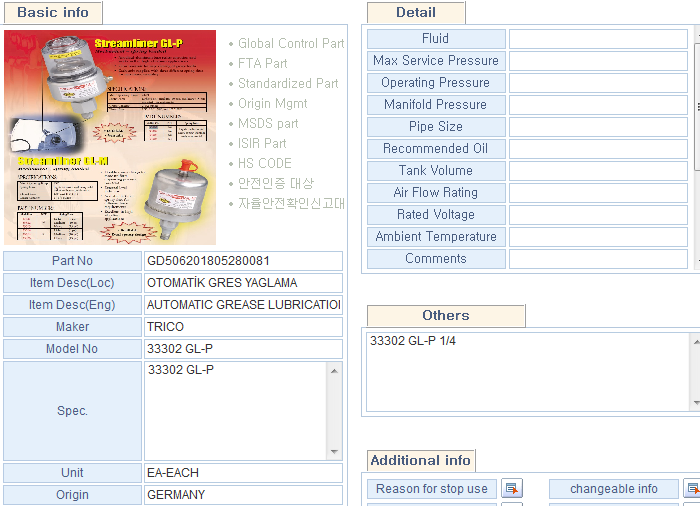Click the Model No field
This screenshot has width=700, height=506.
(243, 349)
